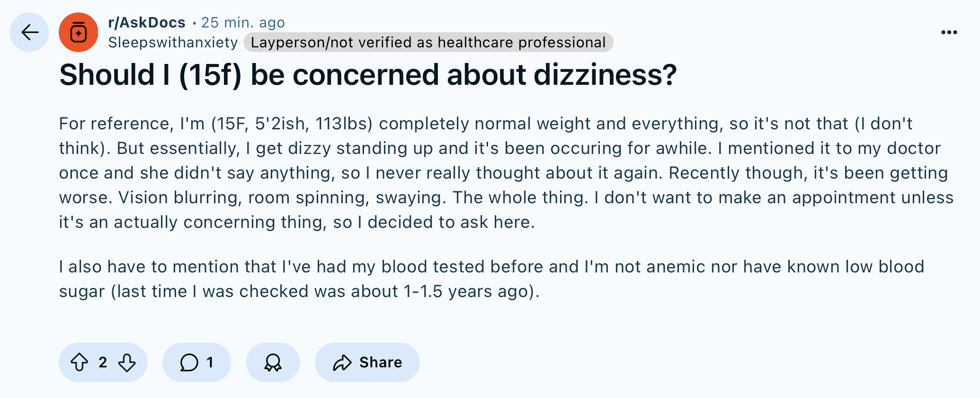Click the post title about dizziness
This screenshot has height=398, width=980.
click(368, 75)
